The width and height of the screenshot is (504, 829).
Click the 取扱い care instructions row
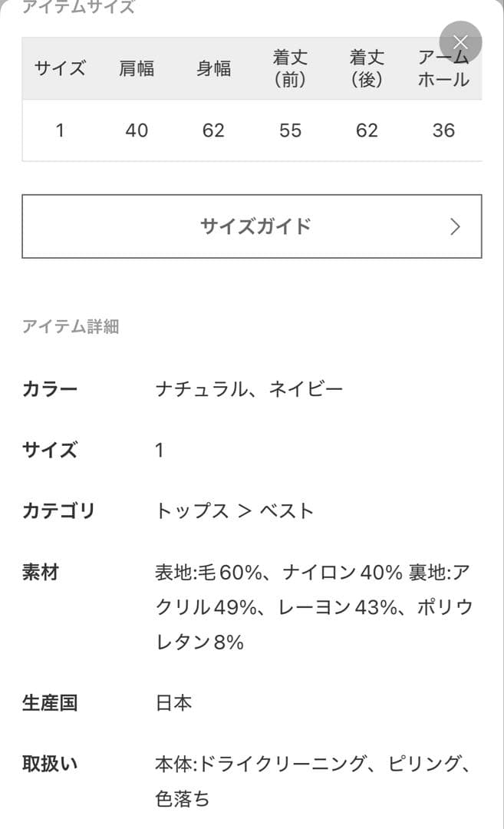(49, 764)
